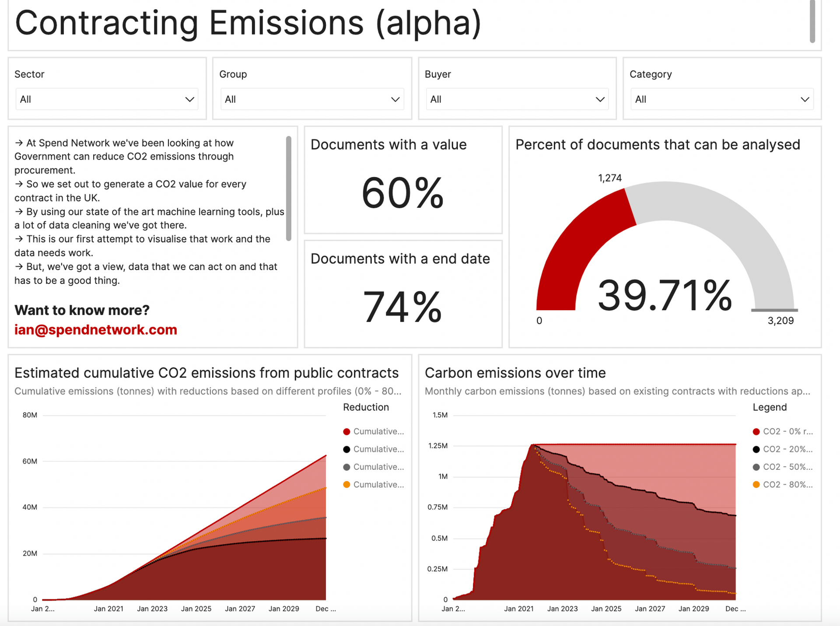Screen dimensions: 840x626
Task: Select the 'CO2 - 50%...' legend entry
Action: (783, 467)
